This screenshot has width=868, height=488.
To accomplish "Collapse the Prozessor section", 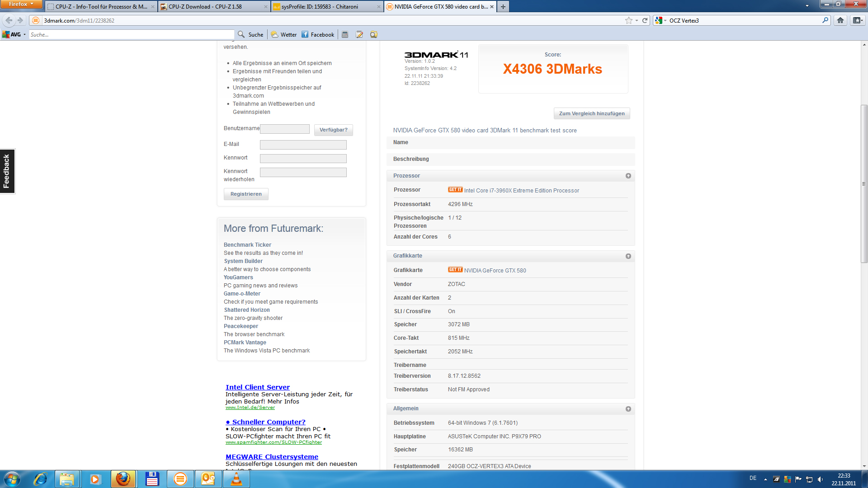I will [x=628, y=176].
